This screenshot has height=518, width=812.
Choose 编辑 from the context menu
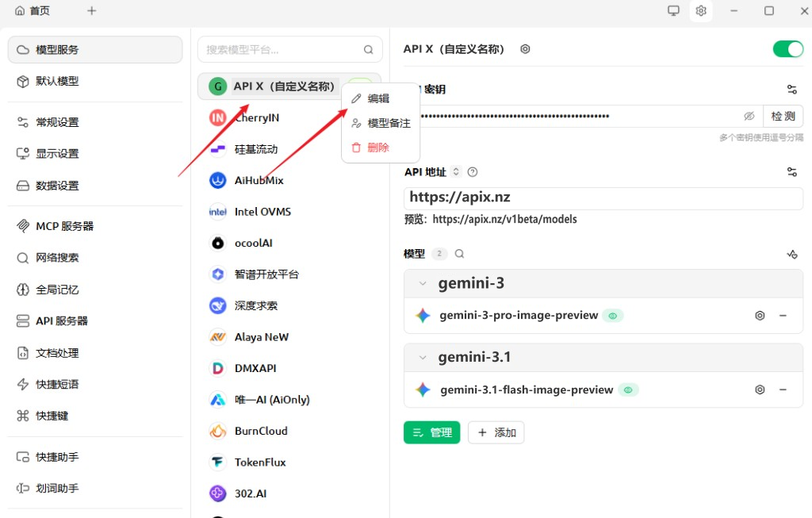tap(381, 98)
